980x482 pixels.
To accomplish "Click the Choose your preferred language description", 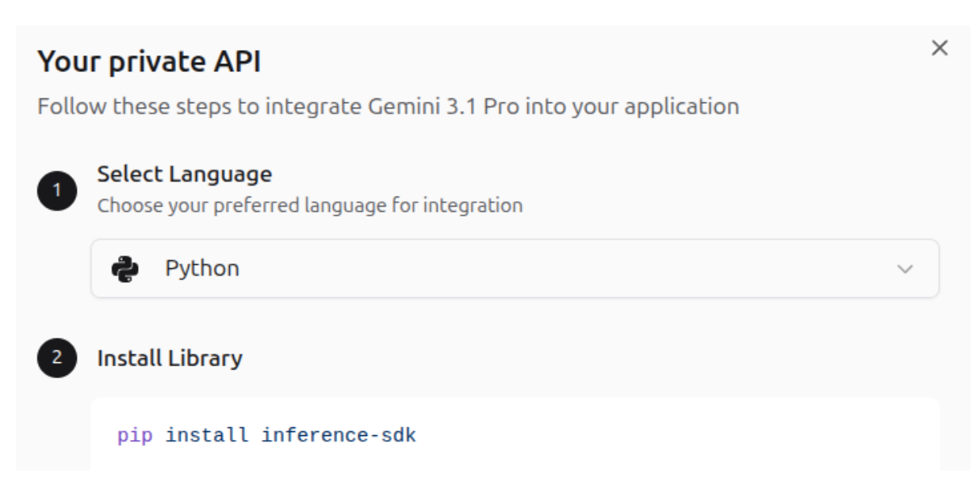I will tap(309, 206).
